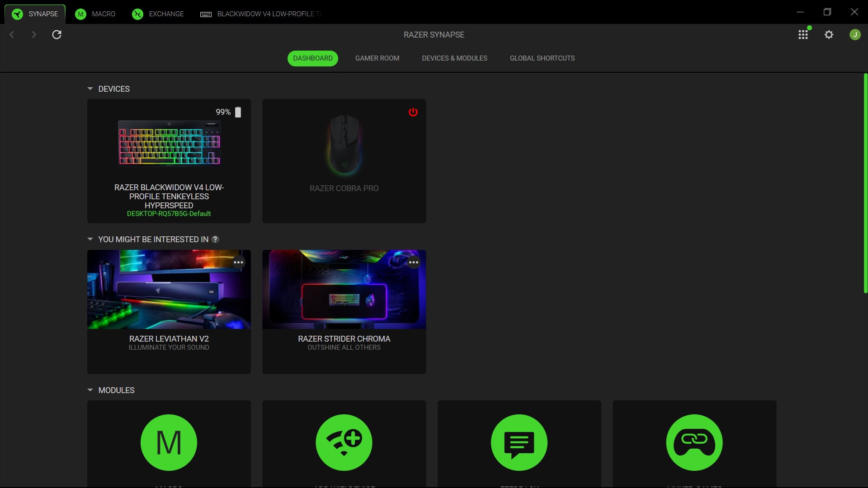Screen dimensions: 868x488
Task: Click the Outshine All Others tagline
Action: click(344, 347)
